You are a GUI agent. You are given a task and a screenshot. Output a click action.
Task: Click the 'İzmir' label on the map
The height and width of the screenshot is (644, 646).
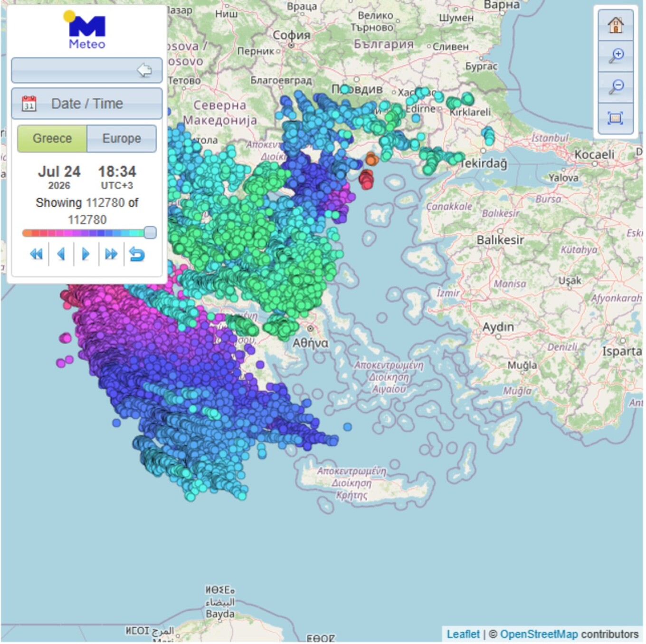(448, 293)
